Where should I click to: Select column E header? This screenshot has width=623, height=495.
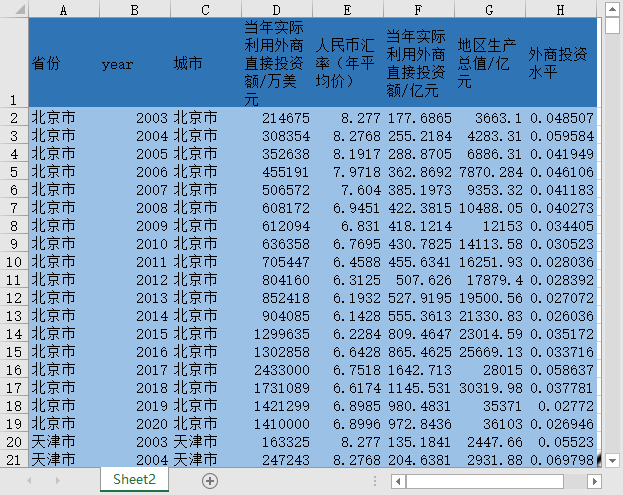click(348, 9)
